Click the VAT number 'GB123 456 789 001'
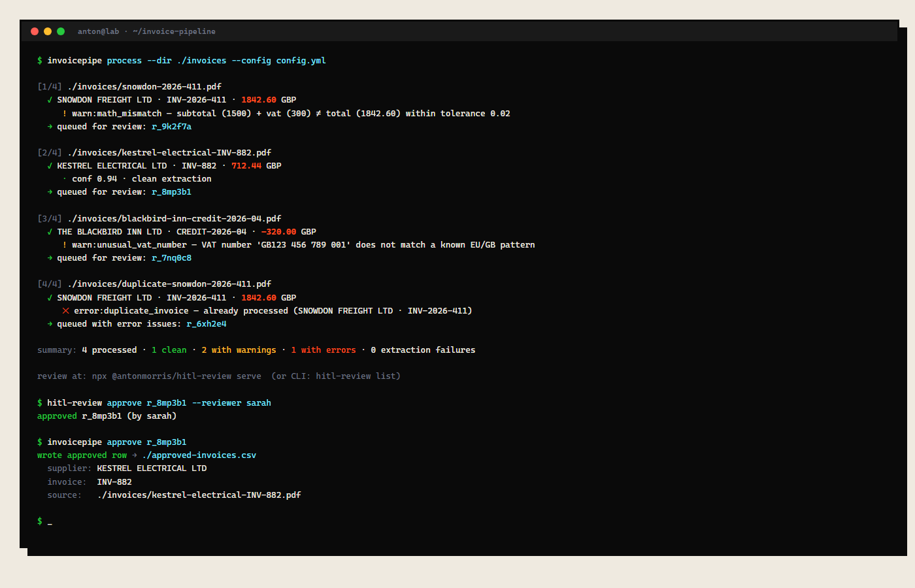Viewport: 915px width, 588px height. (x=304, y=245)
